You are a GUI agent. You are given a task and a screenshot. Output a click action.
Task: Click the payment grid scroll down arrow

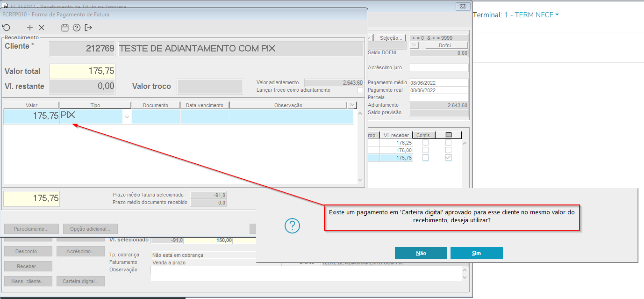point(360,180)
